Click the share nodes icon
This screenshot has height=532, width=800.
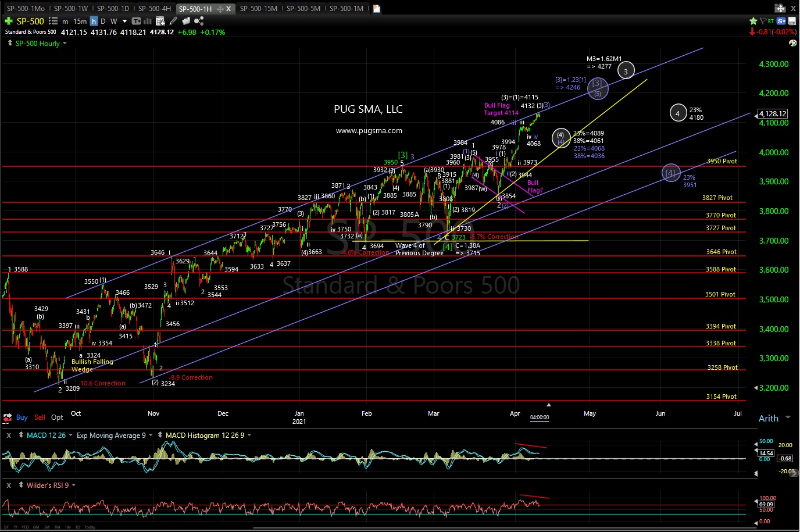[199, 21]
